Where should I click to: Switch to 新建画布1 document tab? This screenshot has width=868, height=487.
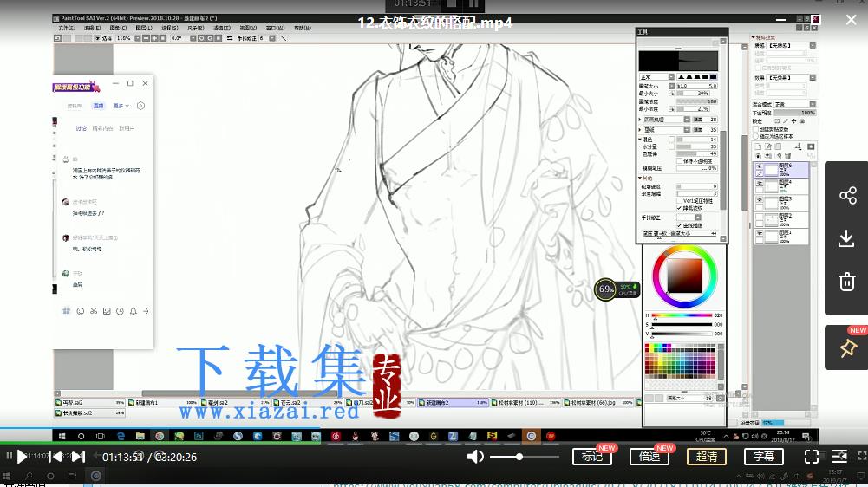click(163, 403)
